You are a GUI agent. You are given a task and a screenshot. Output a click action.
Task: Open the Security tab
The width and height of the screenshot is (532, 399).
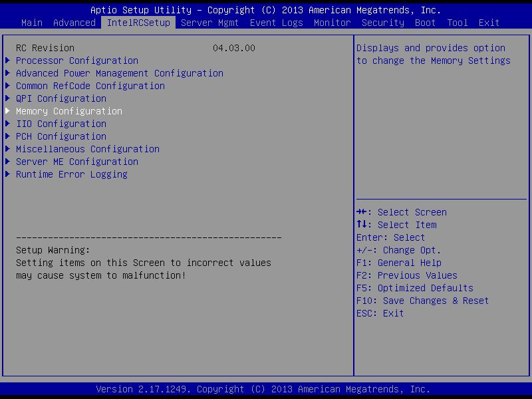383,23
